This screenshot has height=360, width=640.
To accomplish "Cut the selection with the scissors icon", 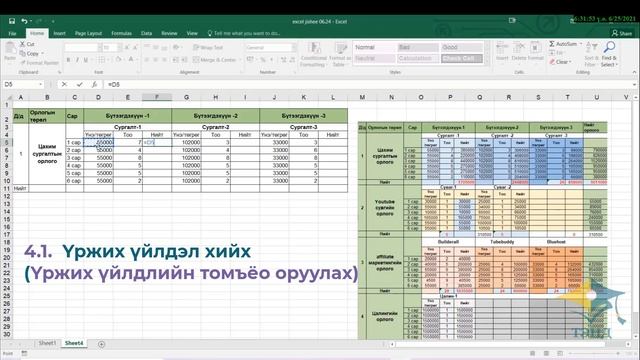I will pos(22,44).
